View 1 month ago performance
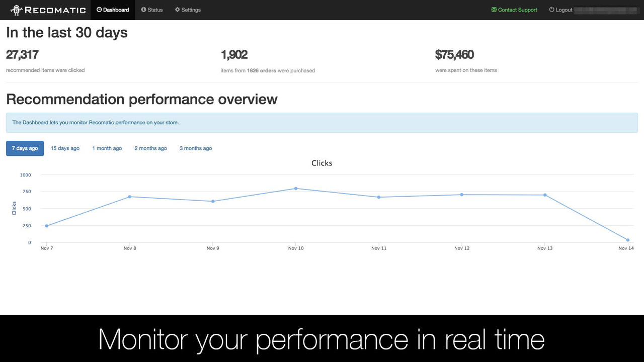This screenshot has height=362, width=644. tap(107, 148)
